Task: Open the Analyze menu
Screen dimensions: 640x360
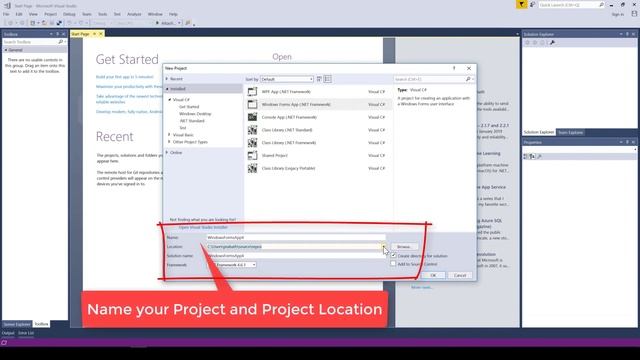Action: 134,14
